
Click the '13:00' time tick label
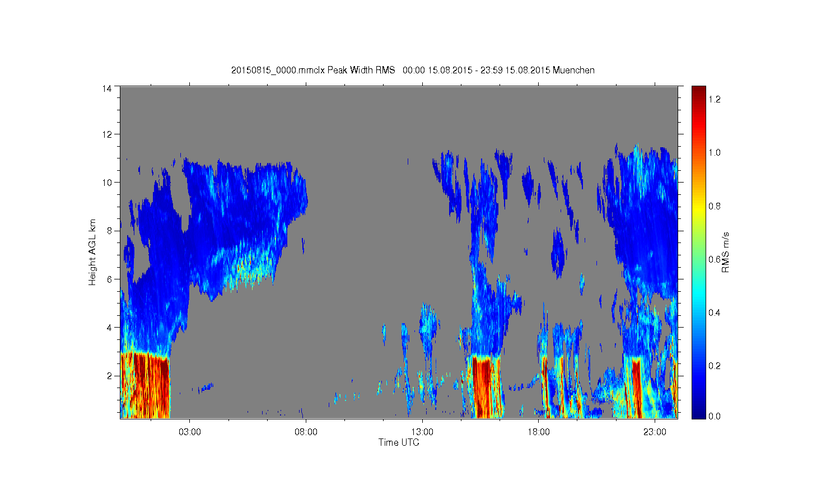coord(422,432)
